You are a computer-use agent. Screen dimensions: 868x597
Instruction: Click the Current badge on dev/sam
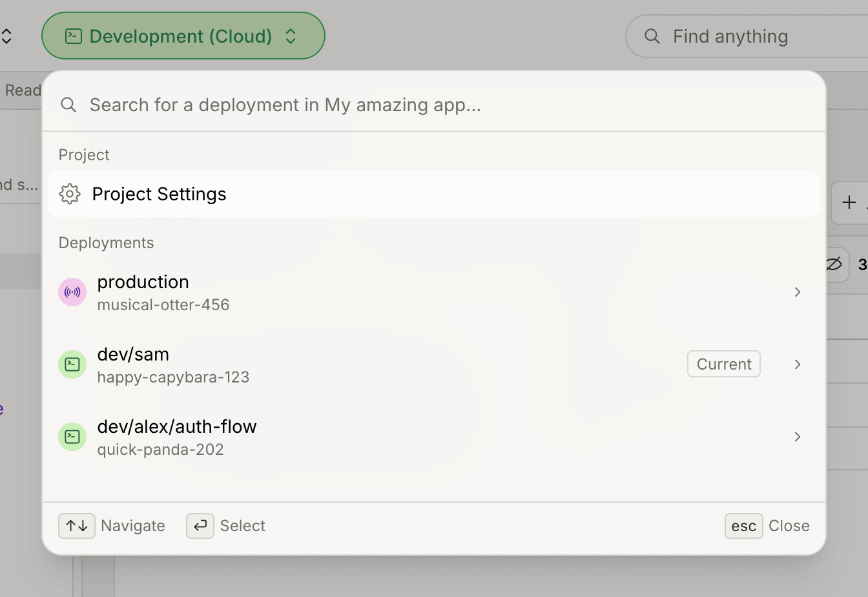[724, 364]
